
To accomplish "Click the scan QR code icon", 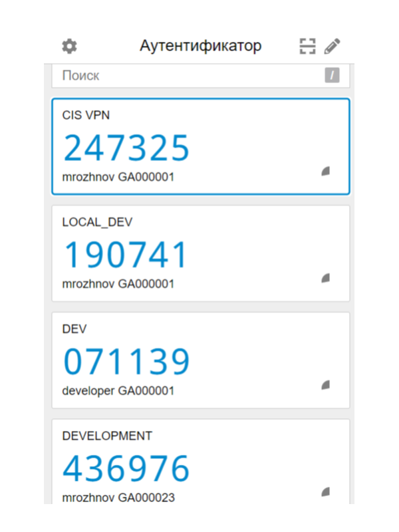I will [307, 46].
